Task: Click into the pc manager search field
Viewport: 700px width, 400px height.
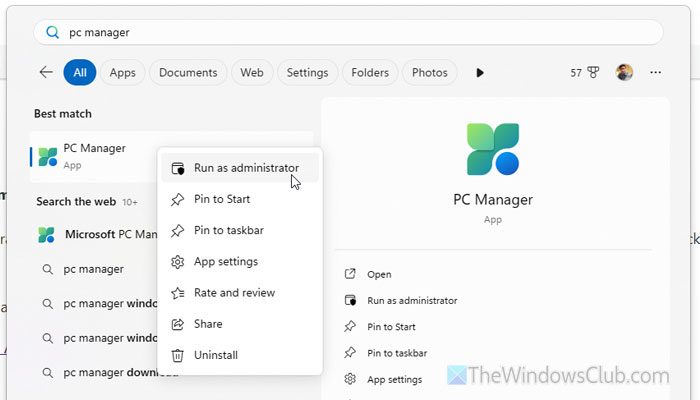Action: coord(348,32)
